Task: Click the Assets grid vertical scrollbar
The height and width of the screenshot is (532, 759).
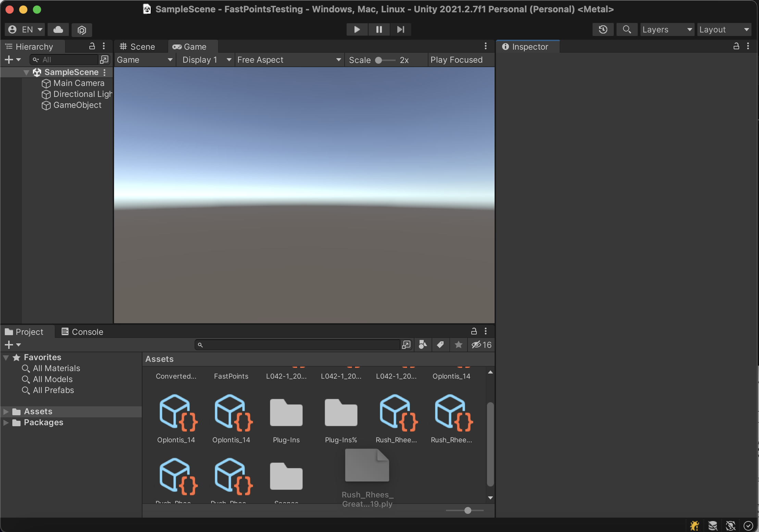Action: coord(490,444)
